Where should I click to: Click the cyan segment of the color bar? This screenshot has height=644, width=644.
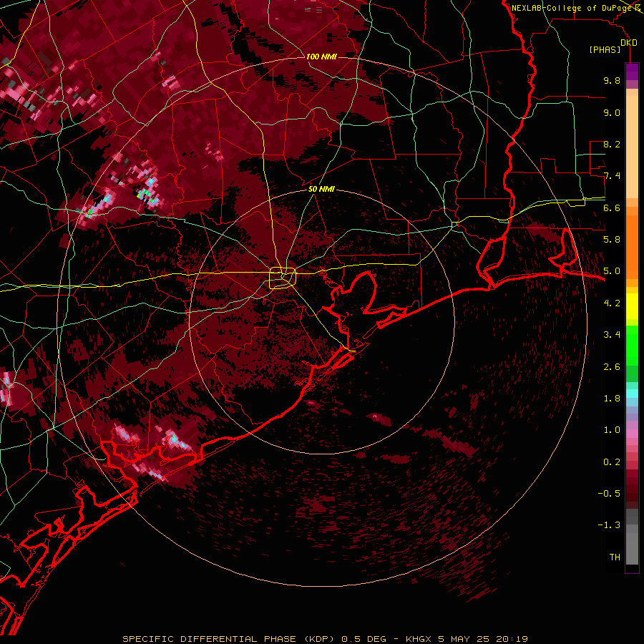click(x=632, y=394)
